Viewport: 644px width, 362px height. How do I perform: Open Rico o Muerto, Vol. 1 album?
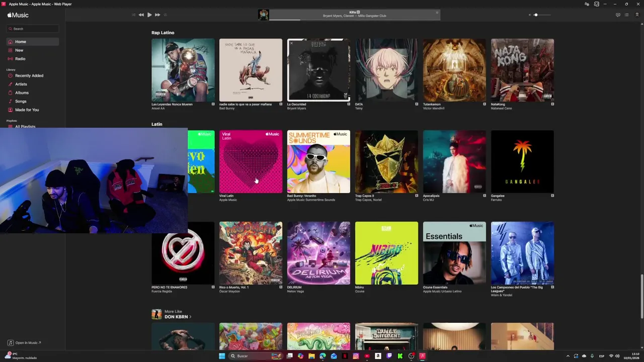pos(251,253)
